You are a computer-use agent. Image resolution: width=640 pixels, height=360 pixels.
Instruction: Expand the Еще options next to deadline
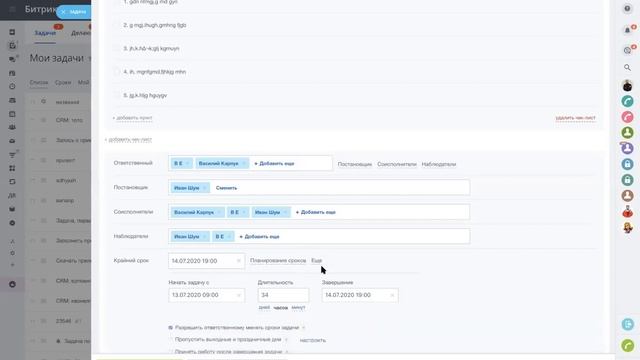317,260
